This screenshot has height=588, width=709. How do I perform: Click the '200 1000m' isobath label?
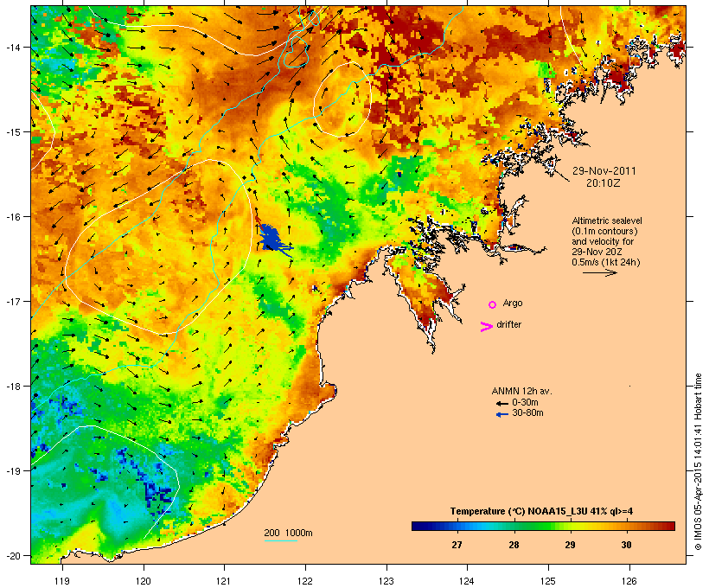288,533
